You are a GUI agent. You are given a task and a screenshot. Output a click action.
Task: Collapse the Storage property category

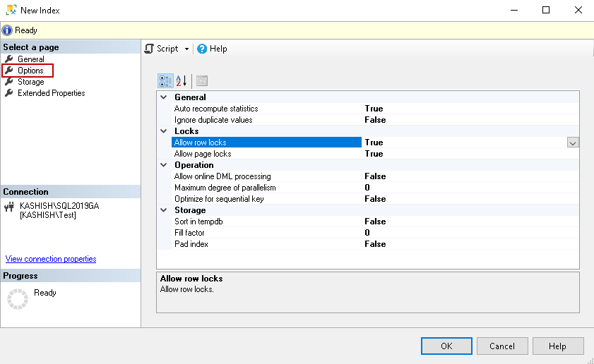click(164, 210)
